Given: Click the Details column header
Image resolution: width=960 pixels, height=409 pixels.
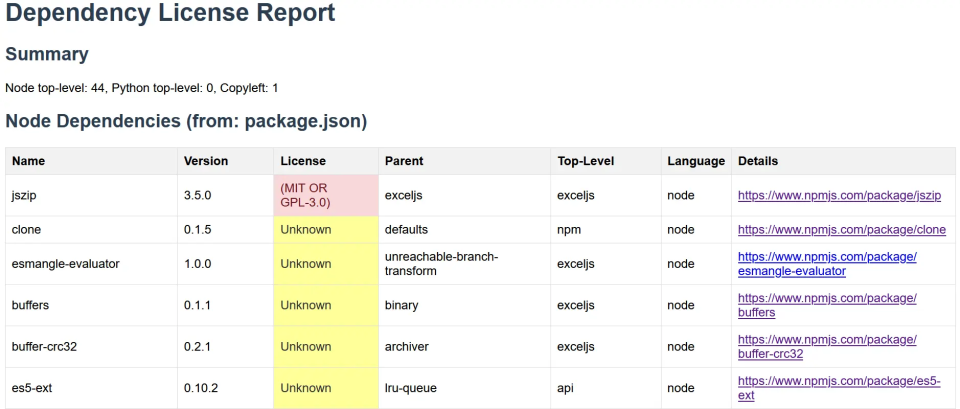Looking at the screenshot, I should tap(758, 161).
